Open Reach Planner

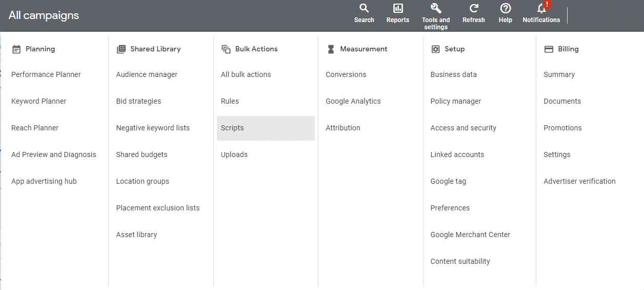pyautogui.click(x=35, y=128)
